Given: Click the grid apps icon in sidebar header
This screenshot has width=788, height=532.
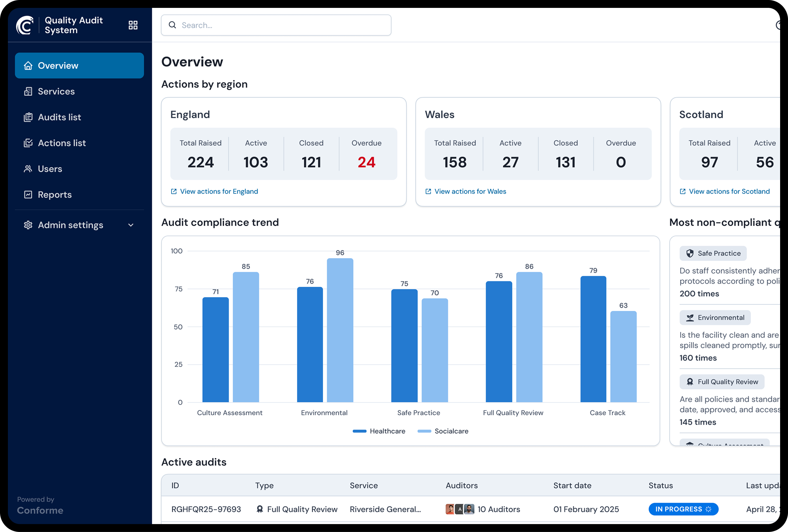Looking at the screenshot, I should pyautogui.click(x=133, y=25).
